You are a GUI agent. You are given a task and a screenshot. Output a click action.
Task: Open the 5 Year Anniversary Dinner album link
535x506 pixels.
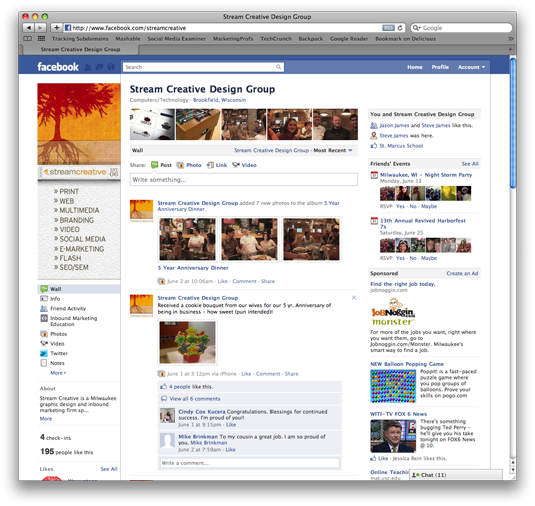(x=193, y=268)
